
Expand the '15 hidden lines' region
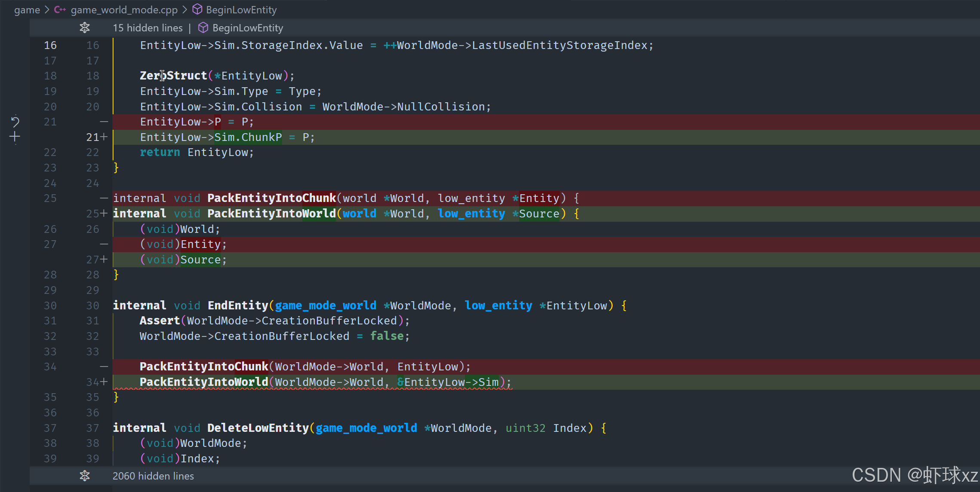(x=147, y=28)
